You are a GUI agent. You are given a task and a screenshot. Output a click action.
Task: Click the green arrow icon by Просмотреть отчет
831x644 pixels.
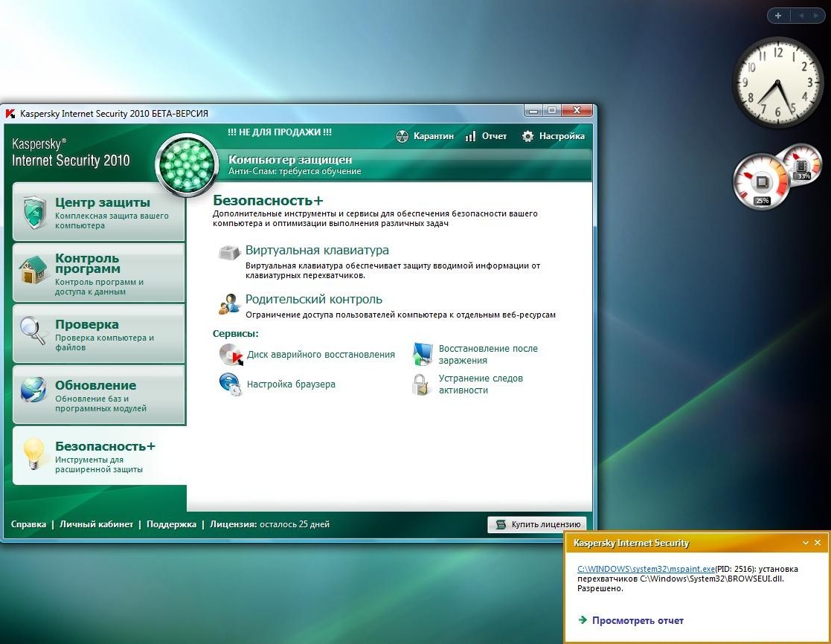(x=583, y=619)
